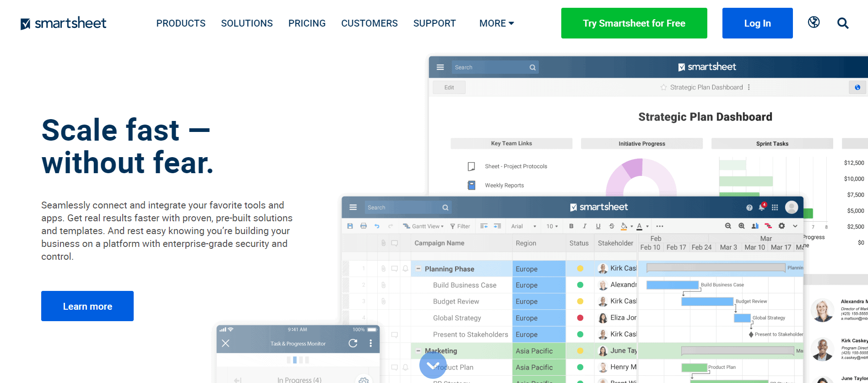
Task: Open Gantt settings gear
Action: point(781,226)
